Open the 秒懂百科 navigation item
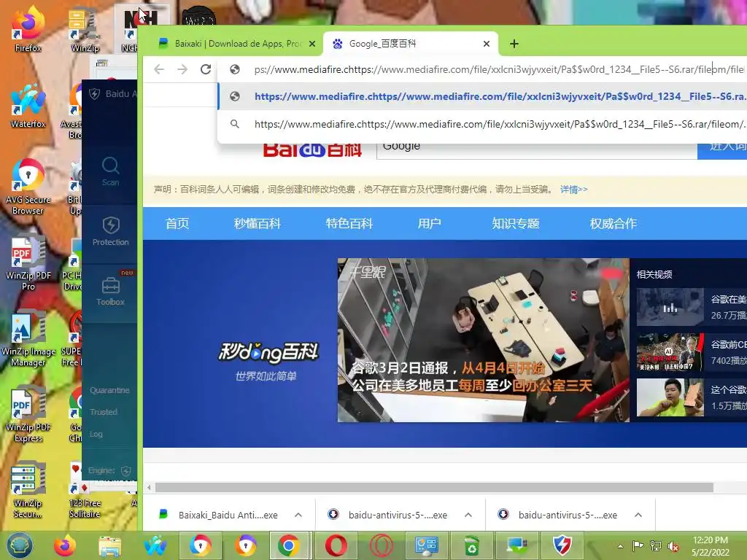747x560 pixels. pyautogui.click(x=258, y=223)
